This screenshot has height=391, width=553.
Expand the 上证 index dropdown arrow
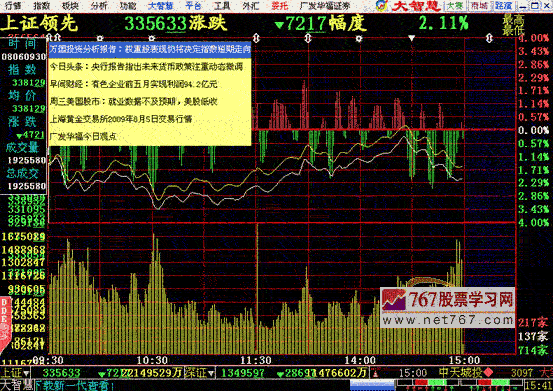(x=26, y=373)
